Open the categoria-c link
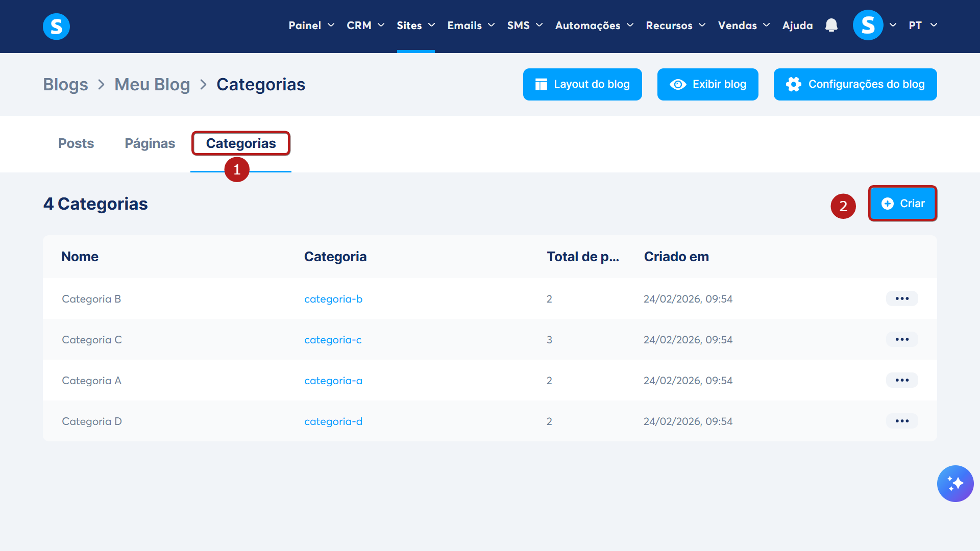The width and height of the screenshot is (980, 551). click(x=333, y=340)
